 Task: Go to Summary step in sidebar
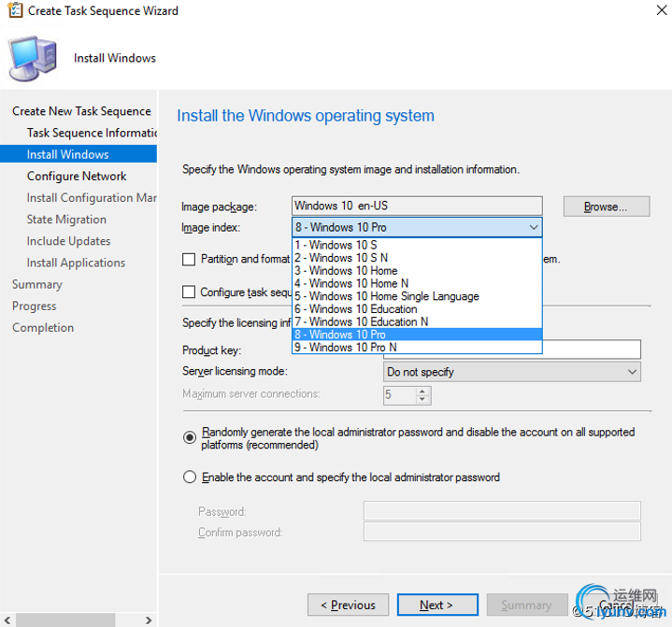pyautogui.click(x=37, y=285)
